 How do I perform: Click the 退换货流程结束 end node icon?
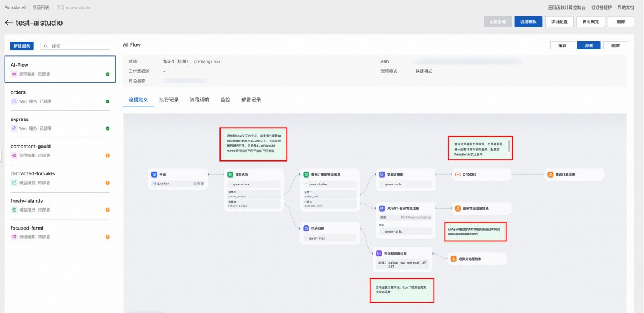tap(453, 259)
